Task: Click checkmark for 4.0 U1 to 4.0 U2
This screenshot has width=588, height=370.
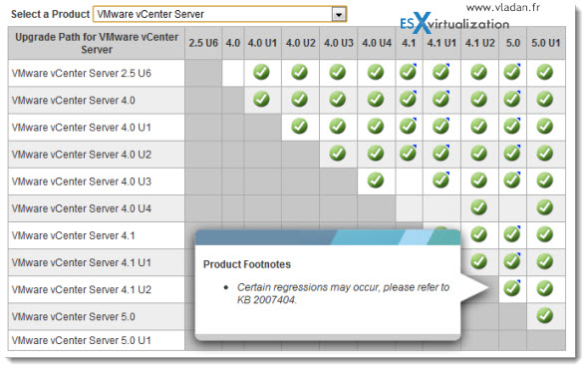Action: [299, 126]
